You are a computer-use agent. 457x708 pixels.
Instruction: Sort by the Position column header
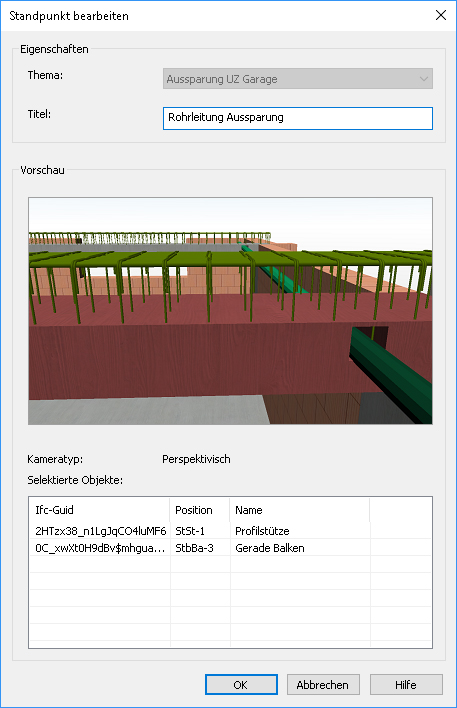point(200,510)
